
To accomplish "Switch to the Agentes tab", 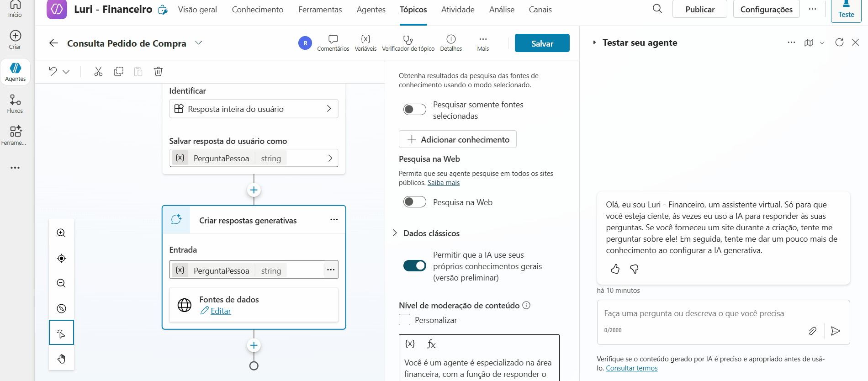I will 371,10.
